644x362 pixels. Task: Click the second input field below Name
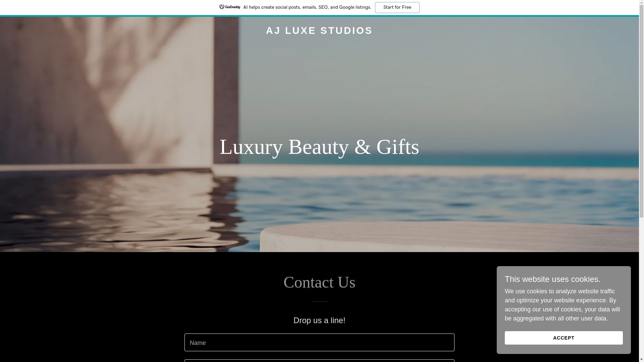(x=319, y=361)
